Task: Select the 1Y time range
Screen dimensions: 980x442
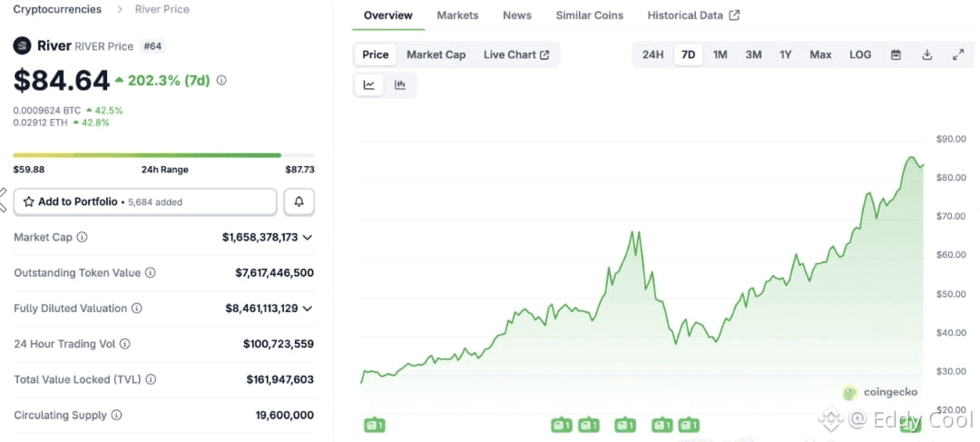Action: [786, 55]
